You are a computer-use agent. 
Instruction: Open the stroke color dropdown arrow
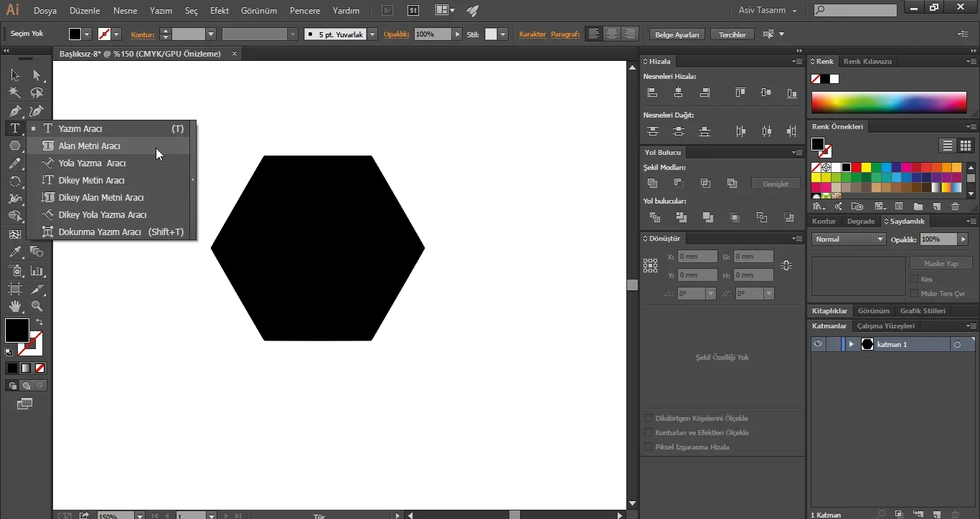pyautogui.click(x=116, y=34)
